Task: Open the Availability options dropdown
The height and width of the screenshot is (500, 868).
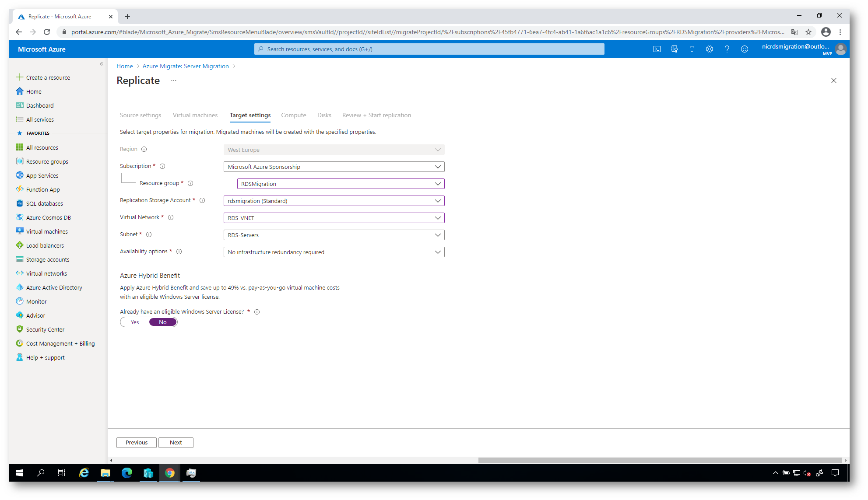Action: coord(334,252)
